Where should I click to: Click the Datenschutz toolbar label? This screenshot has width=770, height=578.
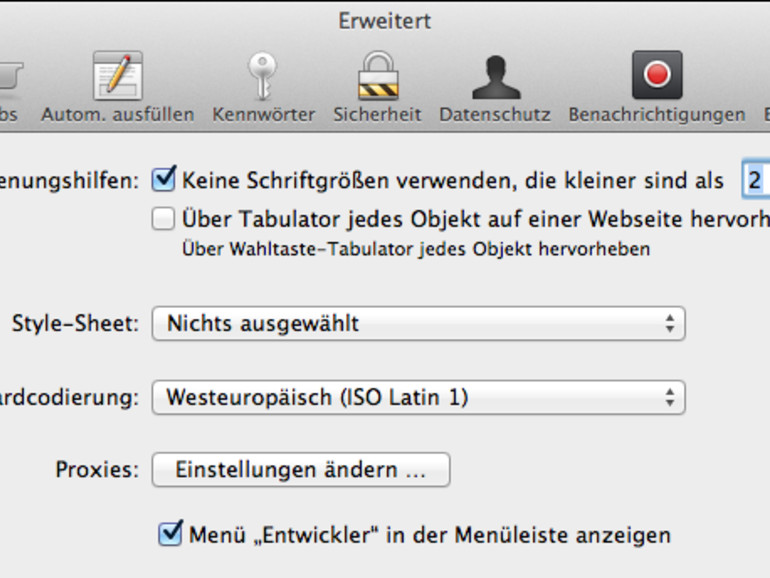click(x=495, y=114)
